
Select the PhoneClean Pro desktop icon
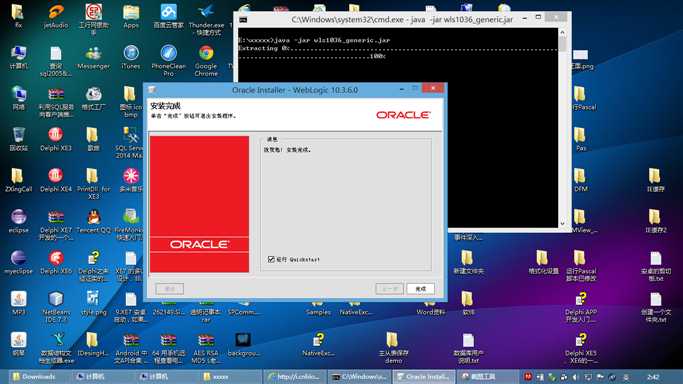pyautogui.click(x=169, y=61)
